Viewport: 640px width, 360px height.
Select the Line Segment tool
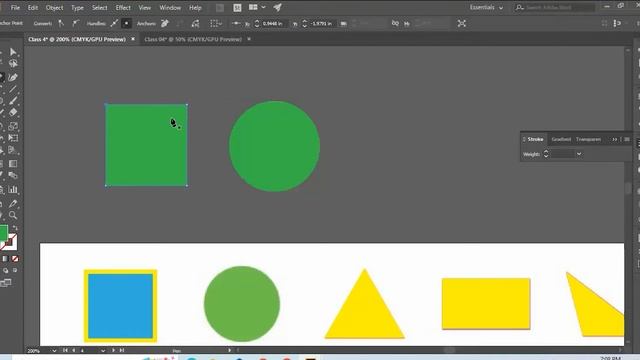coord(13,89)
